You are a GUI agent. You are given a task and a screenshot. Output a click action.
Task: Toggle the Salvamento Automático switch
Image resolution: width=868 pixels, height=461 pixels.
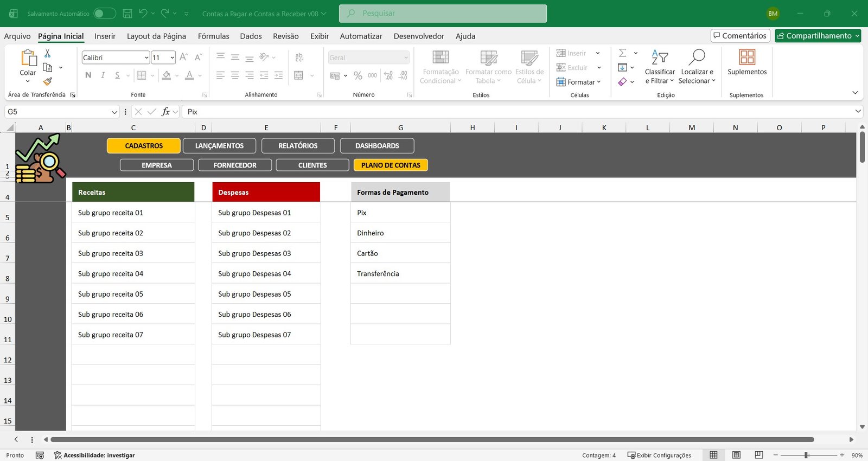pos(105,14)
